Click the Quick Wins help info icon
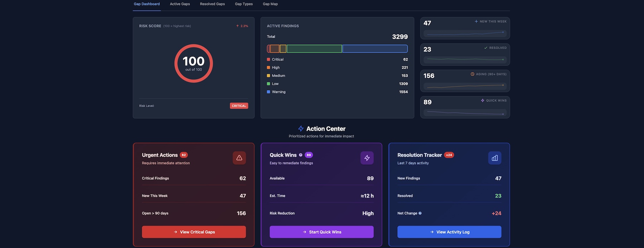 coord(301,155)
